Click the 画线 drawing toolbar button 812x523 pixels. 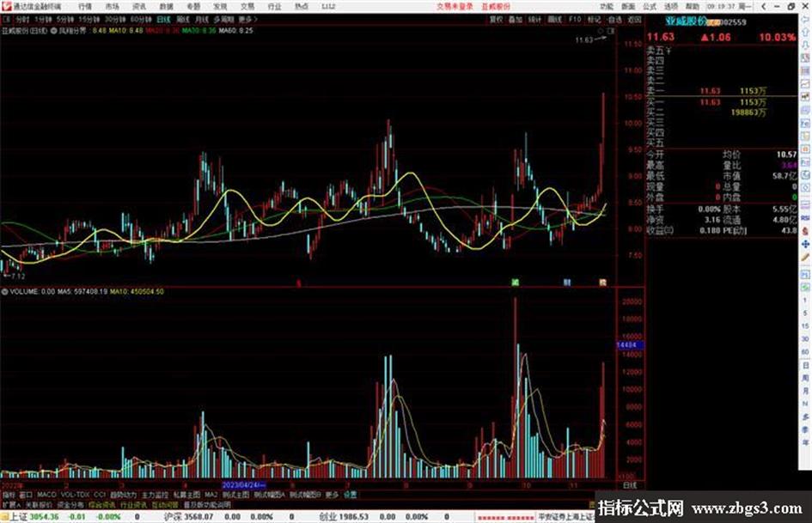pos(554,20)
